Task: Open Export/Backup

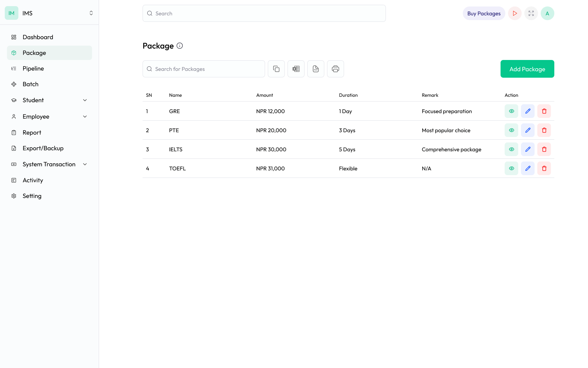Action: tap(49, 148)
